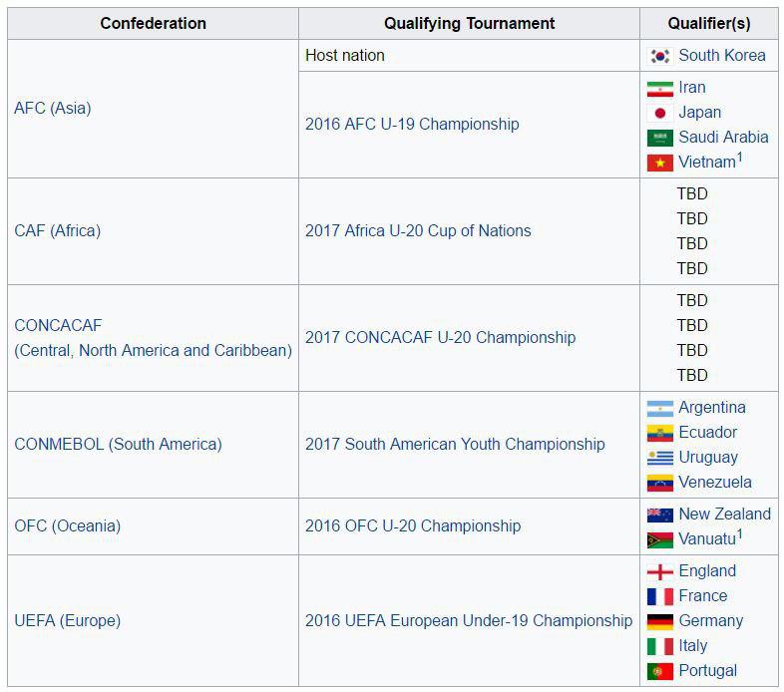
Task: Open 2017 Africa U-20 Cup of Nations
Action: click(x=418, y=231)
